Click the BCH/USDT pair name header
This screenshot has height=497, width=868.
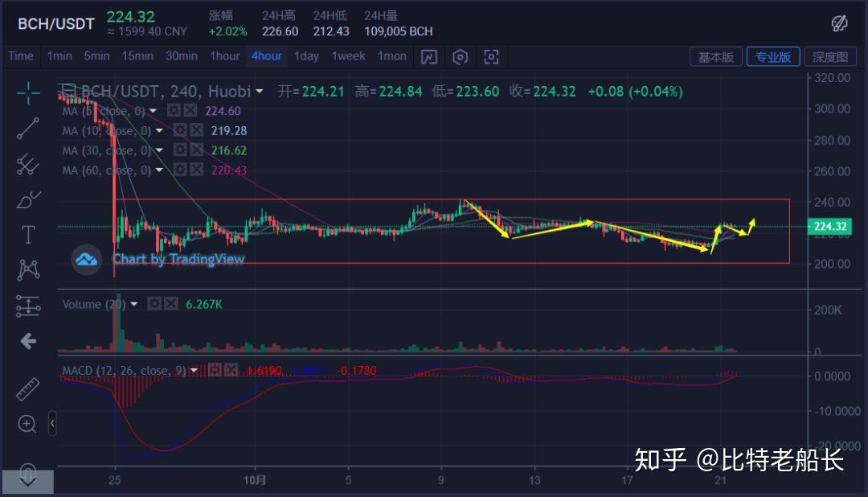pyautogui.click(x=56, y=24)
